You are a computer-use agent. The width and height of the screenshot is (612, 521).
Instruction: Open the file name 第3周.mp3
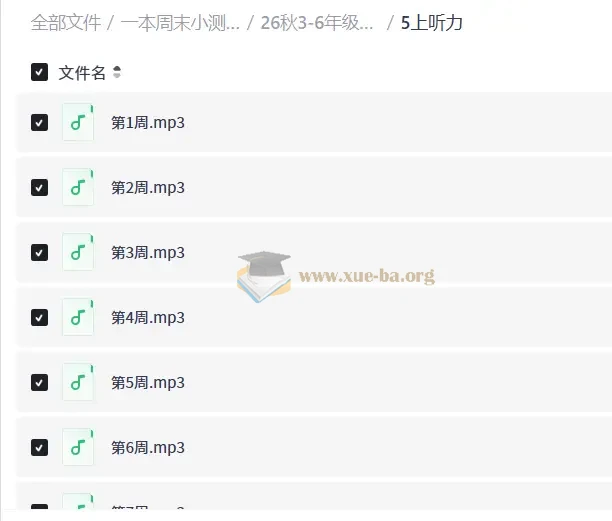(x=148, y=252)
